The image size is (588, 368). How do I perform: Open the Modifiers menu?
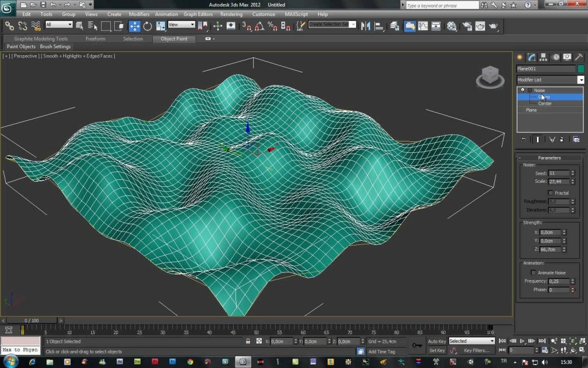[x=139, y=14]
